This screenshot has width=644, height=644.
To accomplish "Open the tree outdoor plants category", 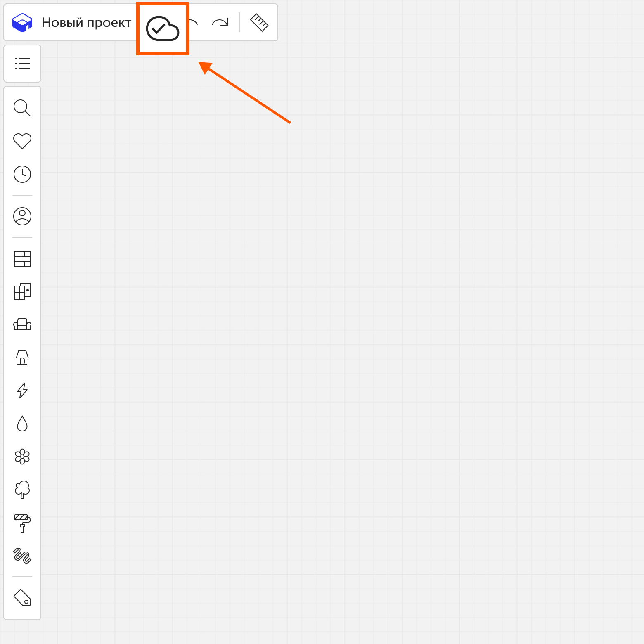I will pos(22,490).
